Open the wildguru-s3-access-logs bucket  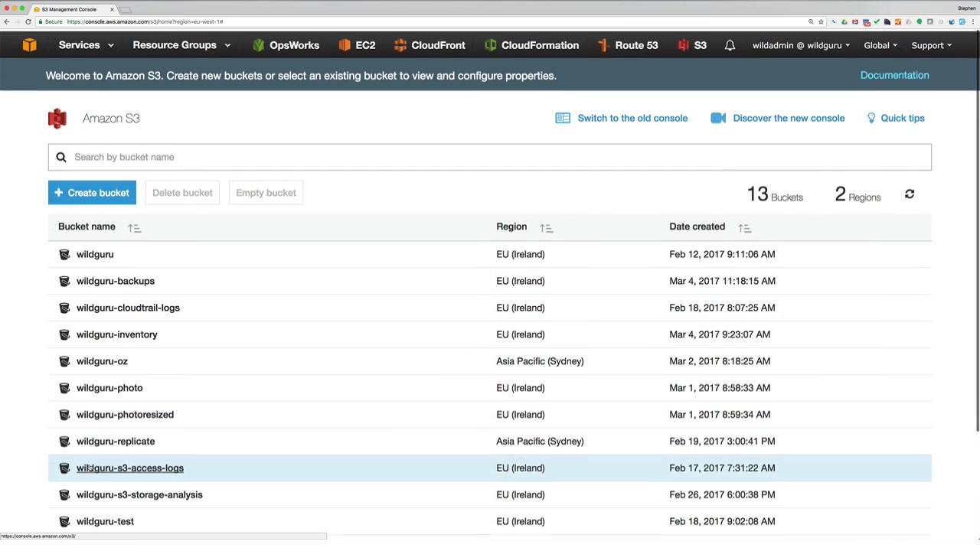click(x=130, y=468)
